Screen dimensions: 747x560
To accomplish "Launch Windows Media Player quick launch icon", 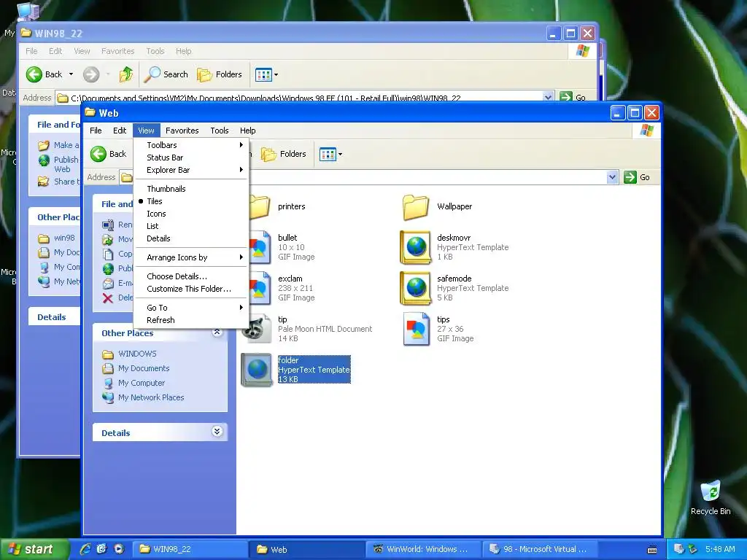I will pos(119,549).
